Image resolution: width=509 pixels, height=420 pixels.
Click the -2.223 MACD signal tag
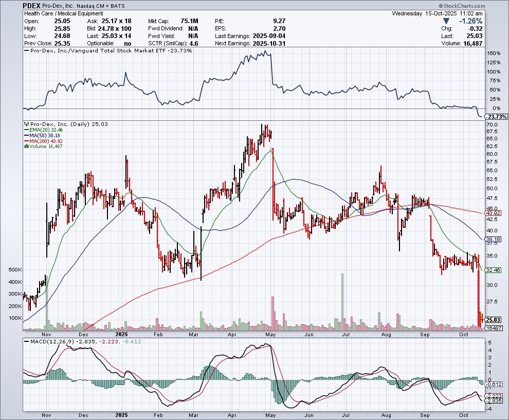click(495, 396)
